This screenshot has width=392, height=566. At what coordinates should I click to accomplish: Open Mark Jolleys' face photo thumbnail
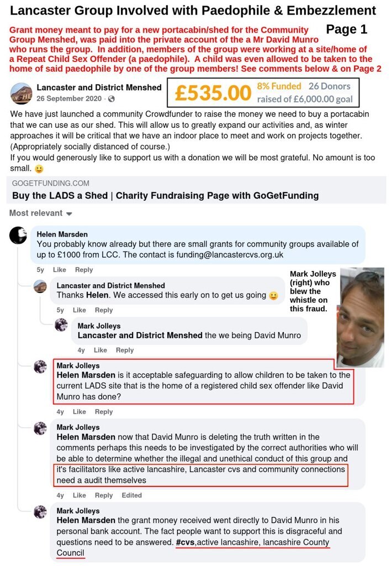coord(361,318)
